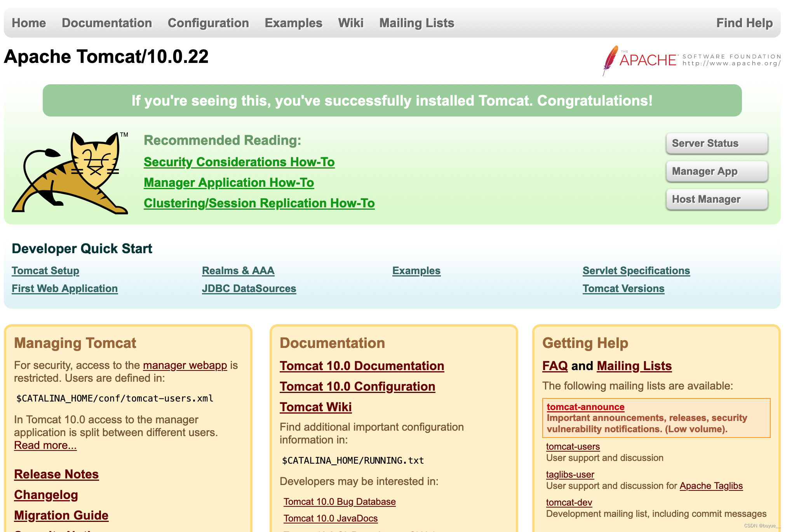Click the tomcat-announce mailing list link
This screenshot has width=787, height=532.
click(x=585, y=407)
